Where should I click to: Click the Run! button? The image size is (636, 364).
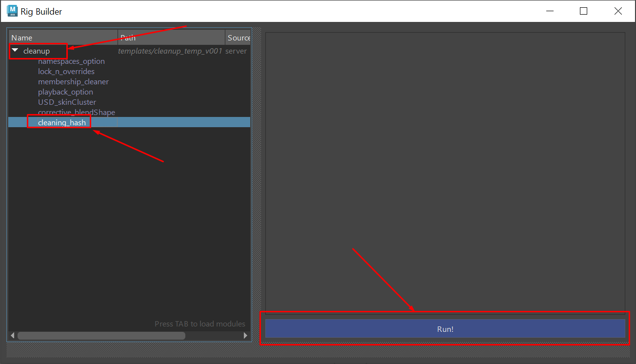coord(445,329)
